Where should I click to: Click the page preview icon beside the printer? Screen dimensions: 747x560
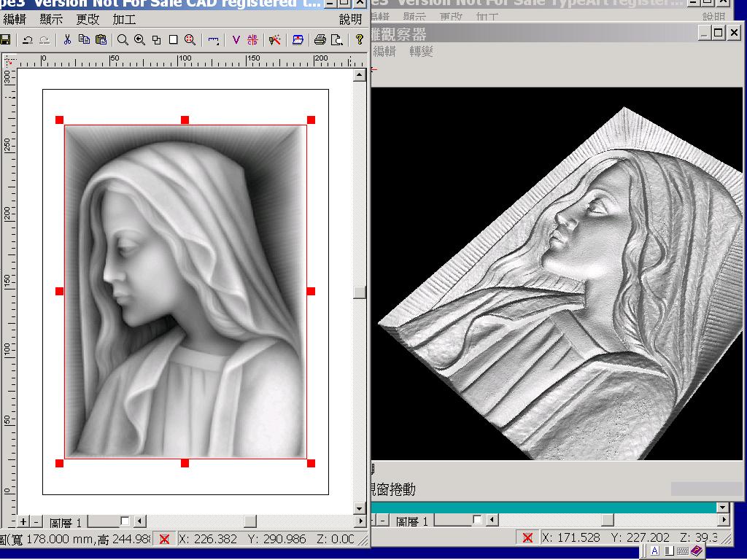coord(337,39)
